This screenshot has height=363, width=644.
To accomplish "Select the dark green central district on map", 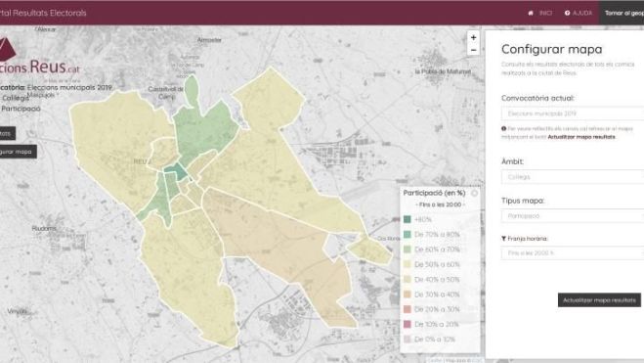I will tap(177, 171).
